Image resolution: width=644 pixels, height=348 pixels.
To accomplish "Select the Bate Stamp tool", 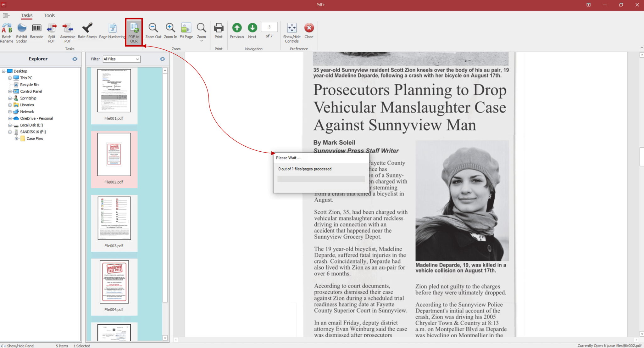I will point(87,31).
